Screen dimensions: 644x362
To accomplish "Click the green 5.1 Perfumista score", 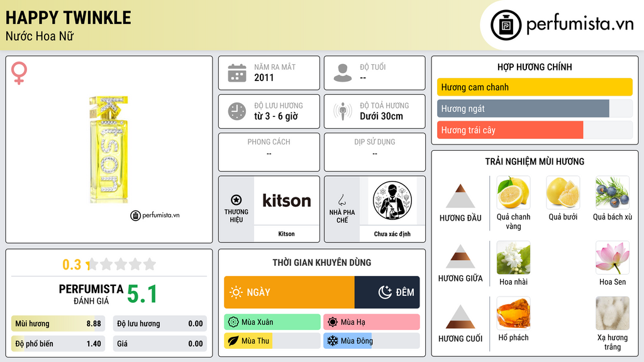I will [x=142, y=294].
